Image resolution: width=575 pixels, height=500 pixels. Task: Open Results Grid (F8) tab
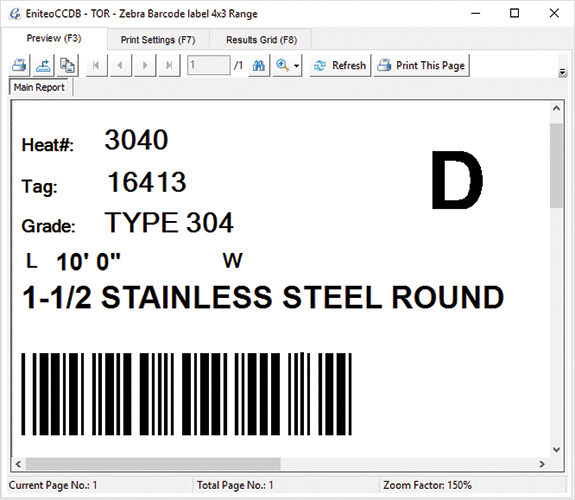261,40
